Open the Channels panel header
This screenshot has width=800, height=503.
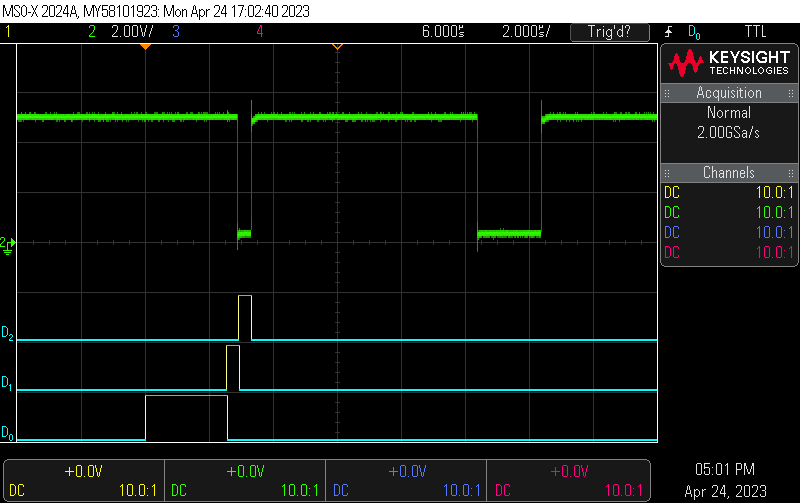[x=729, y=173]
